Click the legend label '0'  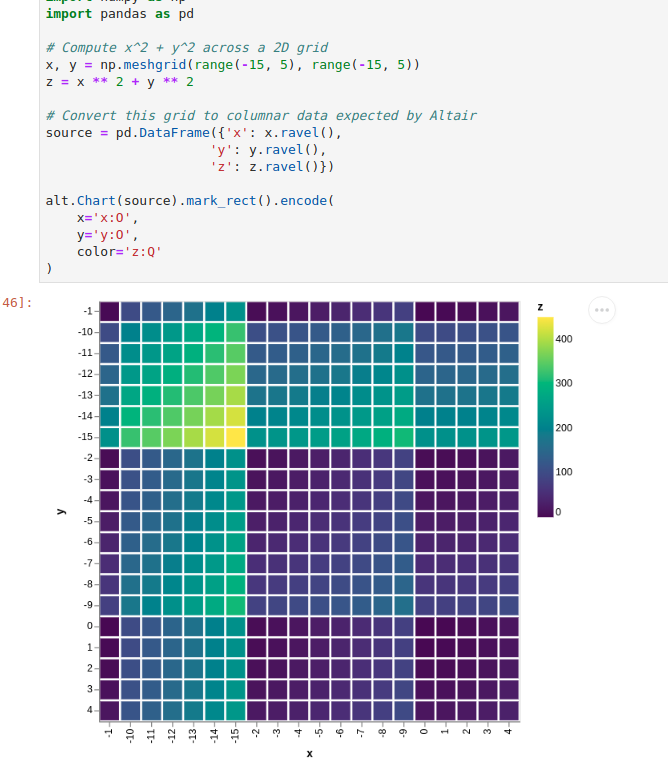[x=558, y=512]
